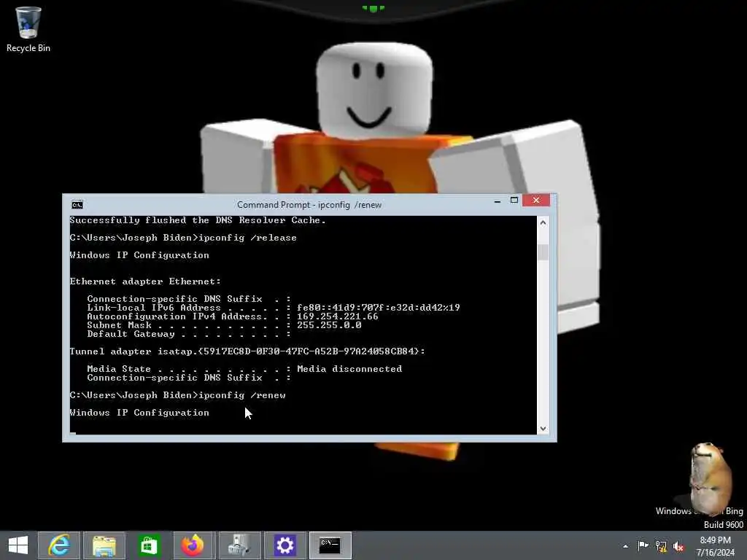The image size is (747, 560).
Task: Click the 'Tunnel adapter isatap' line
Action: coord(247,351)
